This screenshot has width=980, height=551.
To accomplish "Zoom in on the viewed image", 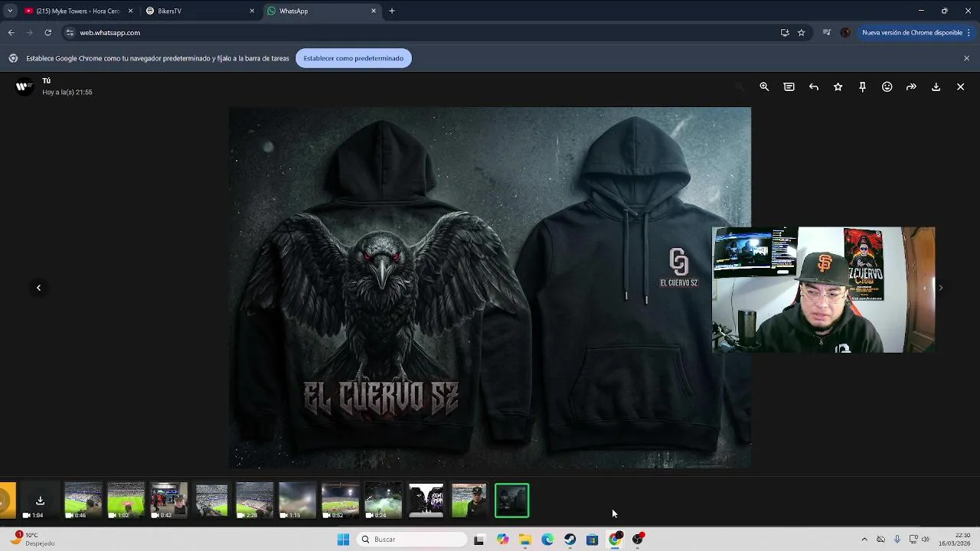I will pyautogui.click(x=764, y=87).
